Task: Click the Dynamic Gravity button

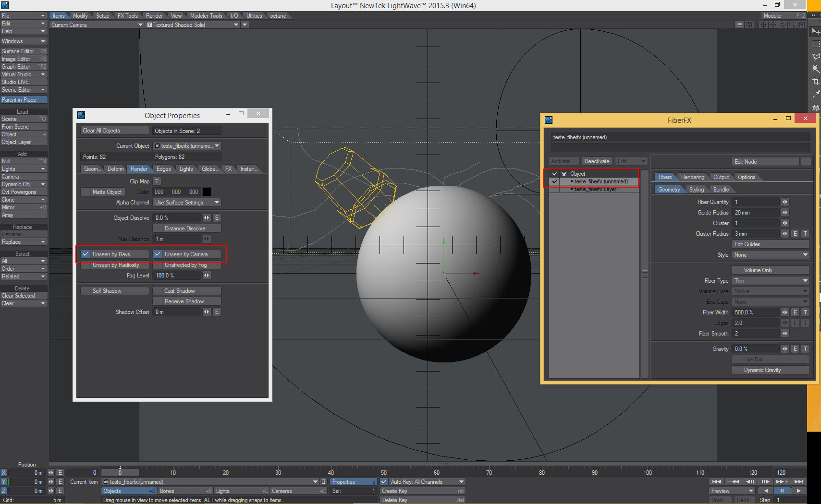Action: point(771,370)
